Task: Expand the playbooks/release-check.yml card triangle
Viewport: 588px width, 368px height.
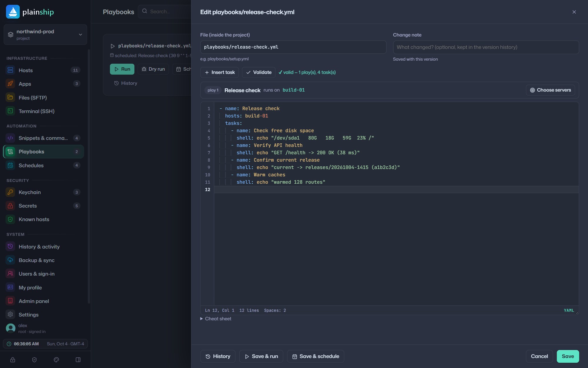Action: tap(113, 46)
